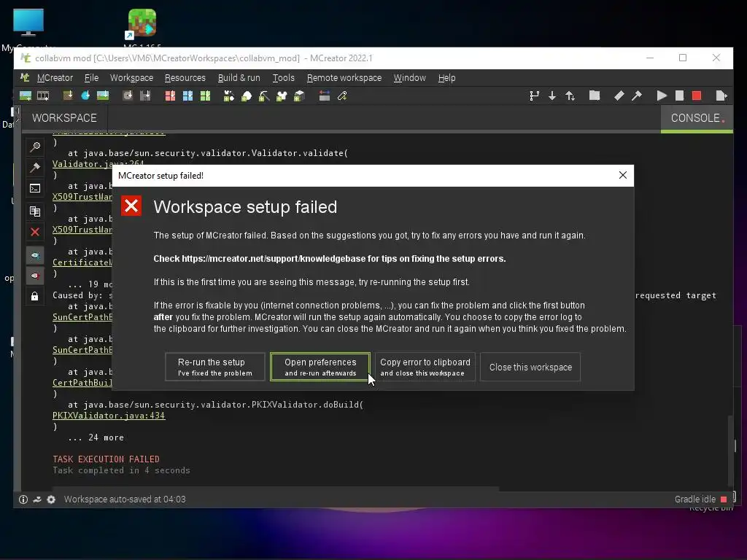Click the console terminal command icon
The height and width of the screenshot is (560, 747).
[35, 189]
